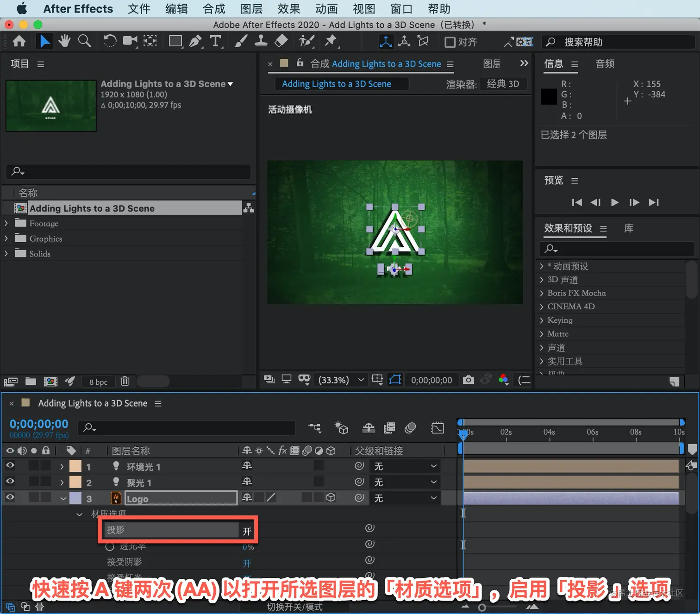Select the Brush tool

241,41
